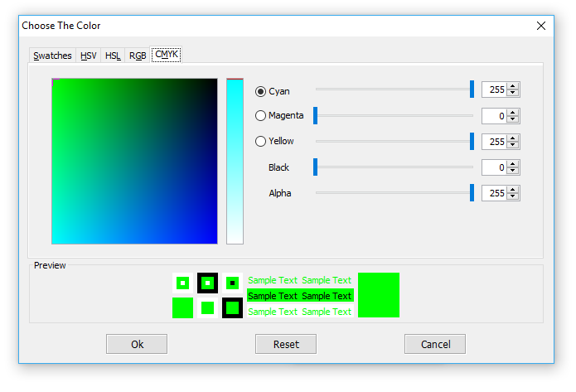This screenshot has height=392, width=576.
Task: Increase Magenta value with up arrow
Action: [x=513, y=113]
